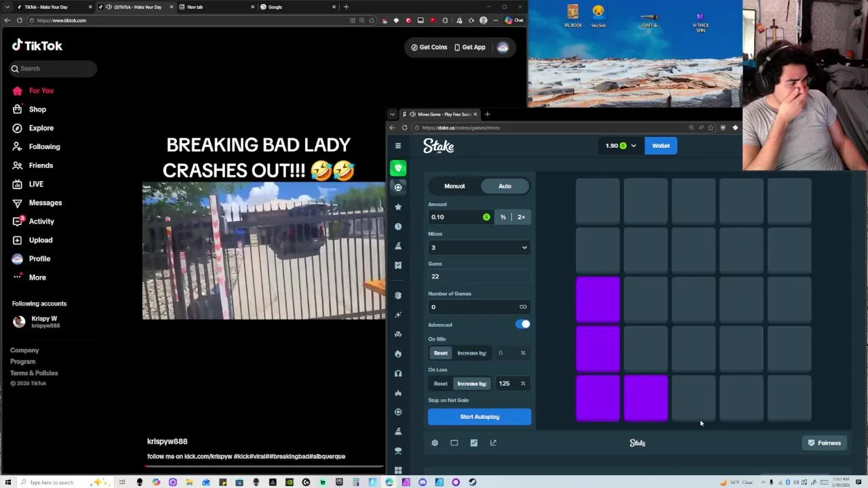This screenshot has height=488, width=868.
Task: Open the Mines count dropdown
Action: (479, 247)
